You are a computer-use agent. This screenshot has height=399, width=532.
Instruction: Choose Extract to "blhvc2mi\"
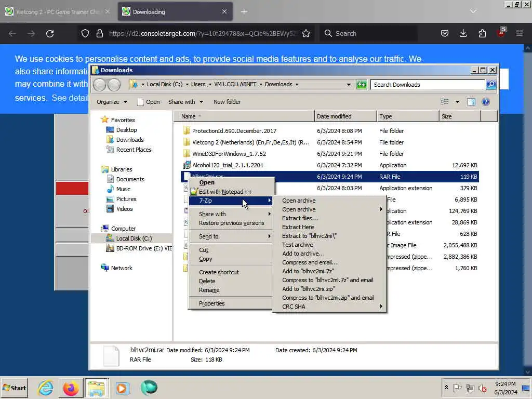coord(329,236)
